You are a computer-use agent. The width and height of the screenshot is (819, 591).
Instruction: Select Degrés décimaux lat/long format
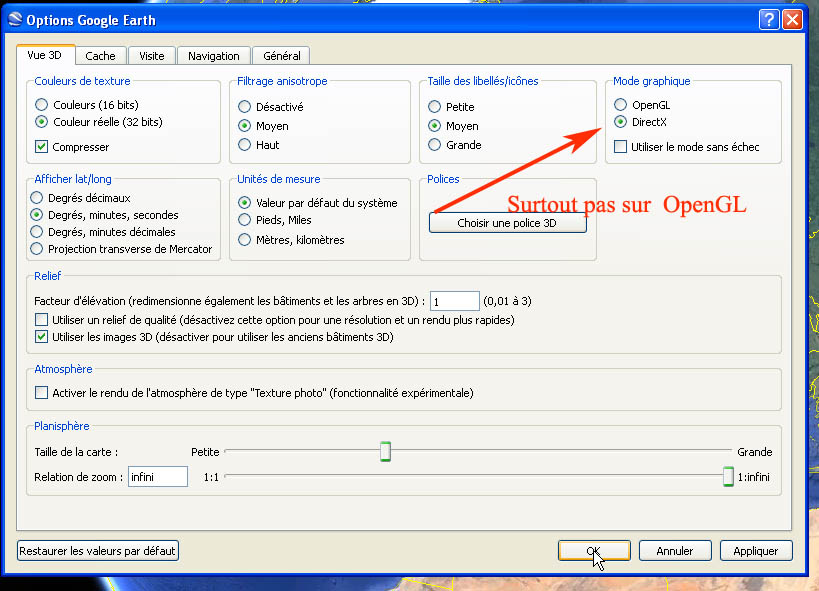click(x=38, y=198)
